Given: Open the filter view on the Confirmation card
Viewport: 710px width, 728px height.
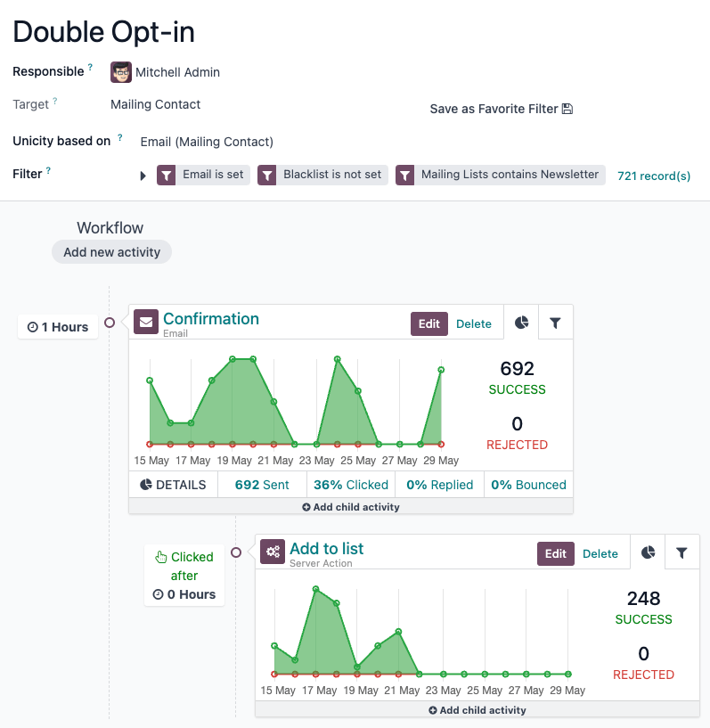Looking at the screenshot, I should pyautogui.click(x=557, y=323).
